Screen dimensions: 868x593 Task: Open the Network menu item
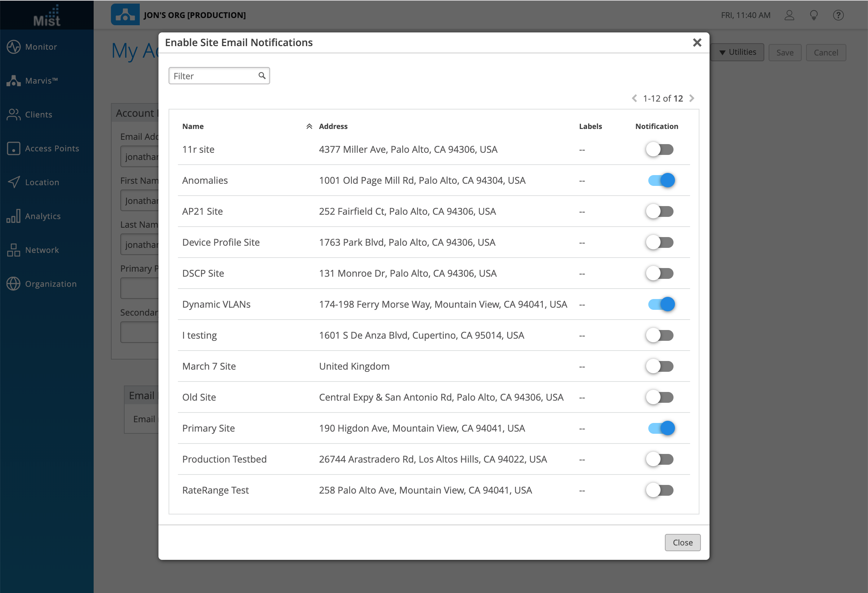[x=42, y=250]
